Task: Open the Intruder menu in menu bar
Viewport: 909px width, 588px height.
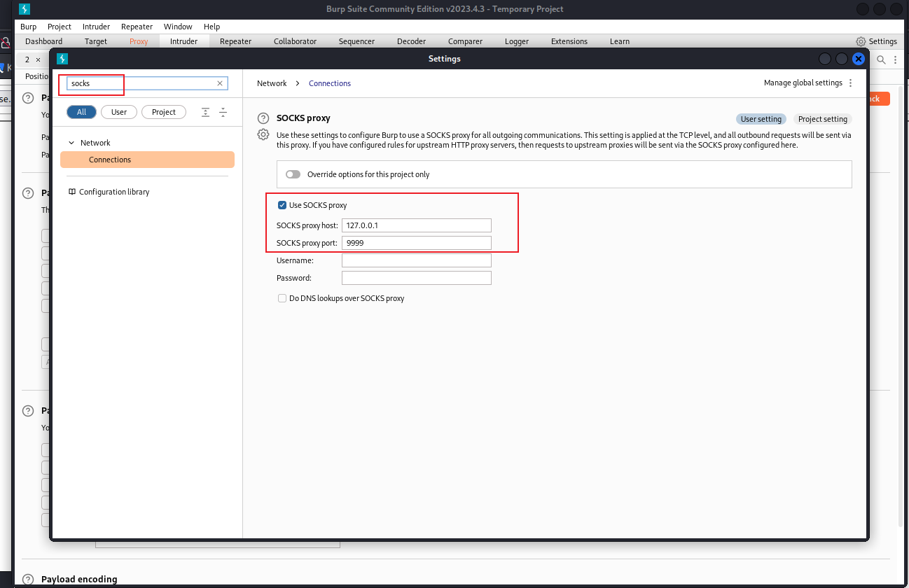Action: pyautogui.click(x=96, y=27)
